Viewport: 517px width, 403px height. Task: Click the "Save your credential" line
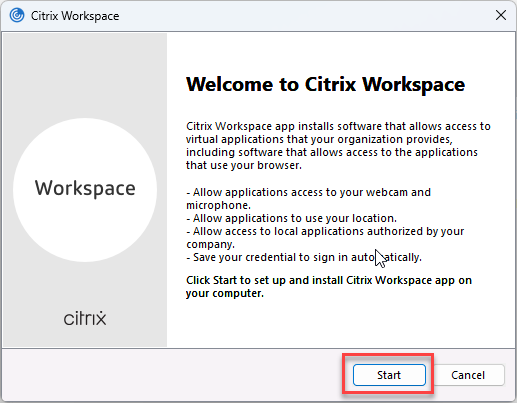304,257
